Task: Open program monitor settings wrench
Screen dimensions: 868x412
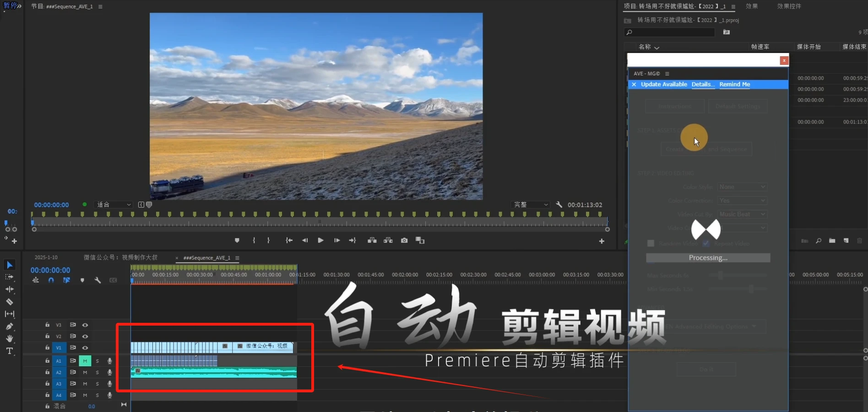Action: tap(559, 205)
